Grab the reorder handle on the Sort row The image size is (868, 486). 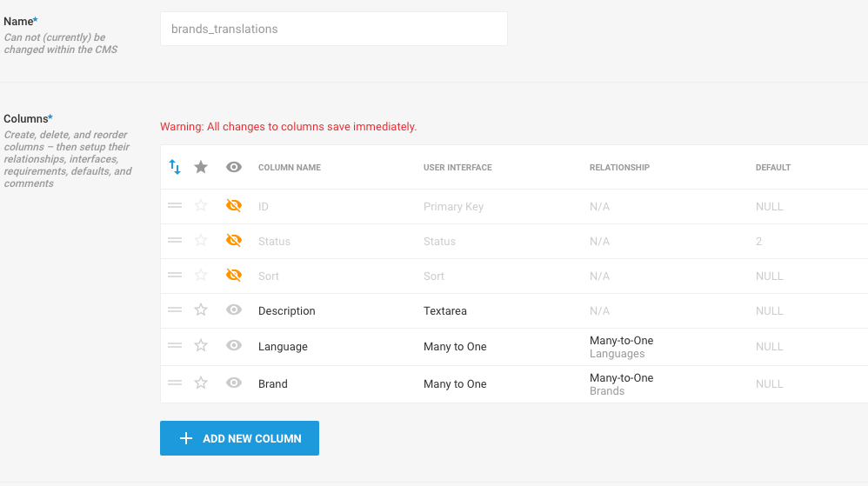[x=175, y=275]
